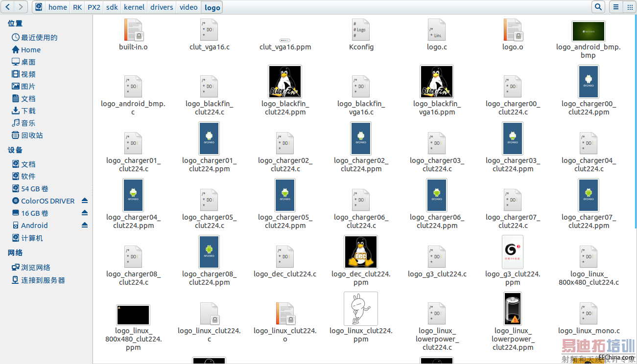Eject the 16 GB 卷 volume
Image resolution: width=637 pixels, height=364 pixels.
(x=85, y=213)
